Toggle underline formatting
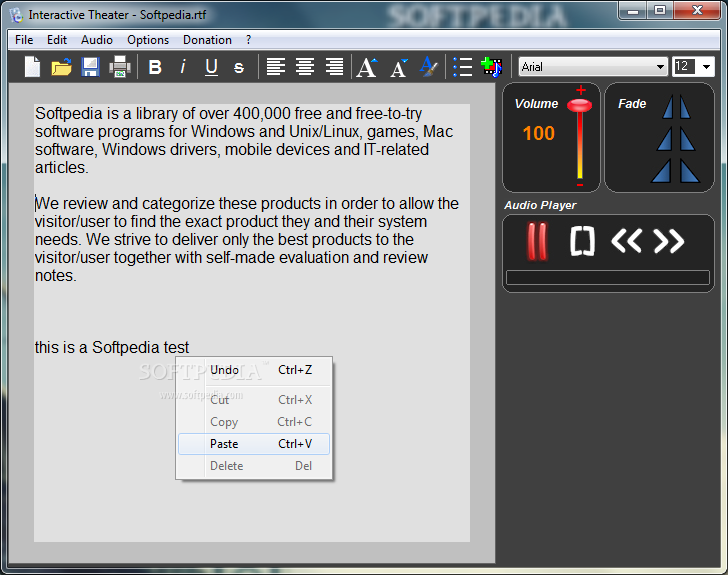Screen dimensions: 728x575 coord(211,67)
